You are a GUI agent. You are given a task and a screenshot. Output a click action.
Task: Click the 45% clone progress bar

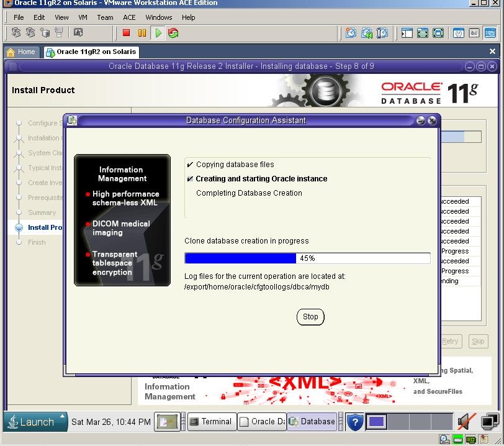pos(307,258)
